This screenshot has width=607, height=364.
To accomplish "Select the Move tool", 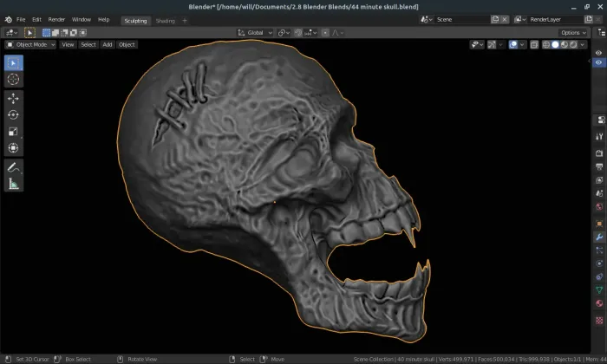I will click(14, 98).
